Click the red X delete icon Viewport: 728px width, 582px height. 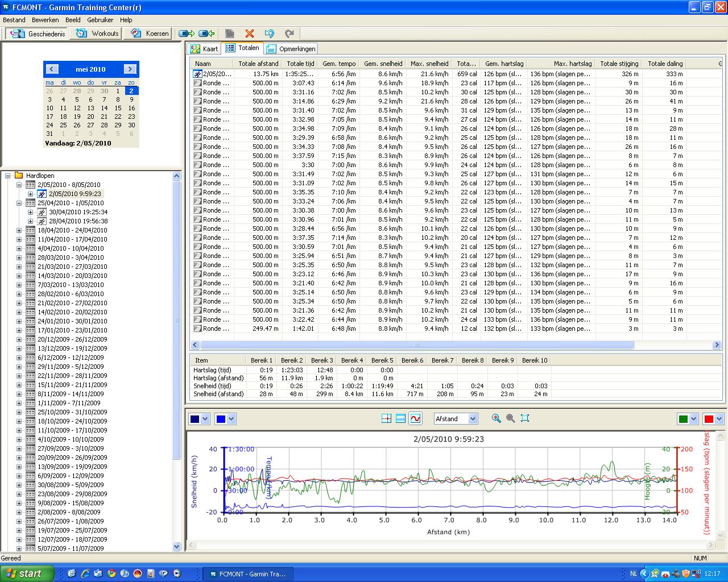(x=249, y=34)
